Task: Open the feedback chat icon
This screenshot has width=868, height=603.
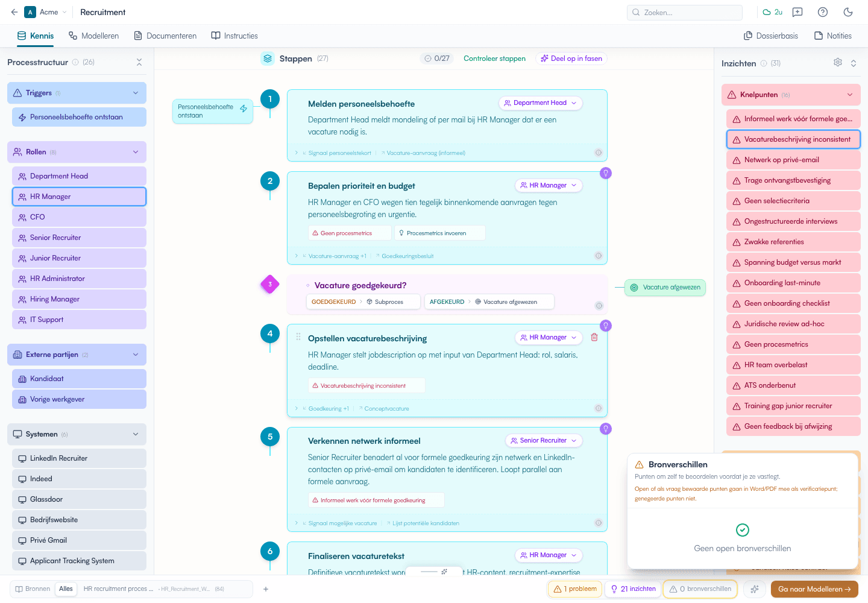Action: pos(797,12)
